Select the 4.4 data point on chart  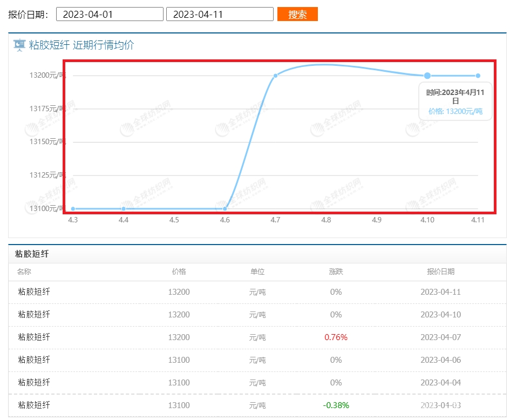point(124,208)
